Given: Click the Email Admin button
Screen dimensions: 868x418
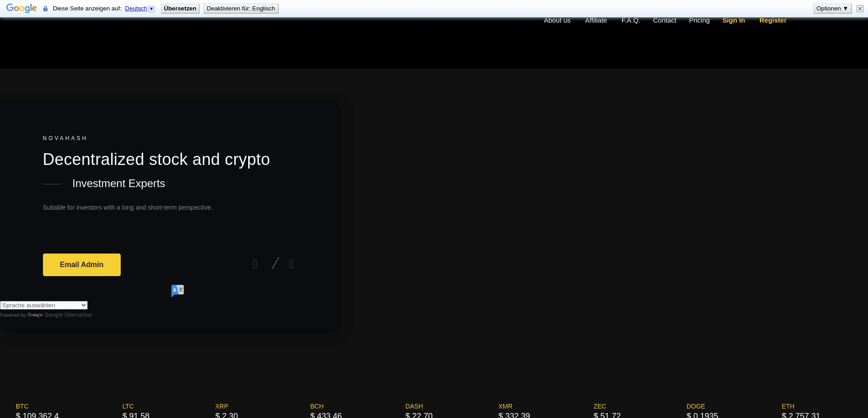Looking at the screenshot, I should coord(81,265).
